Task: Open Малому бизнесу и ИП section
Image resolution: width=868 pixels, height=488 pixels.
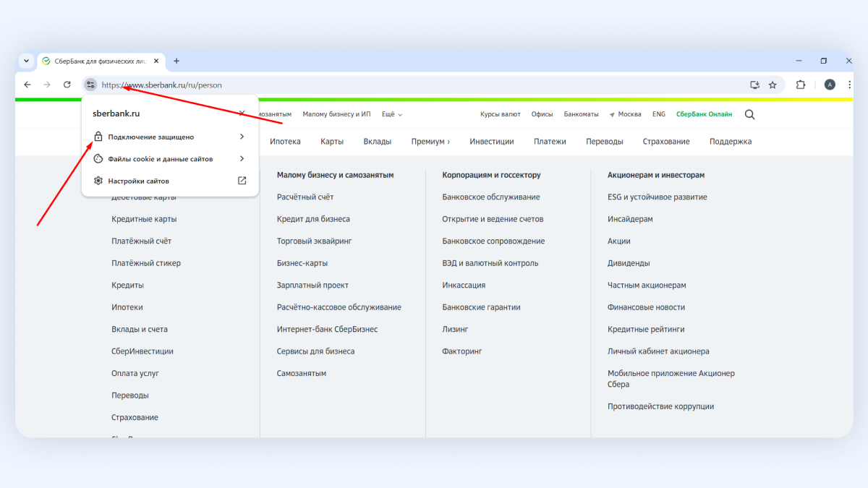Action: [x=336, y=114]
